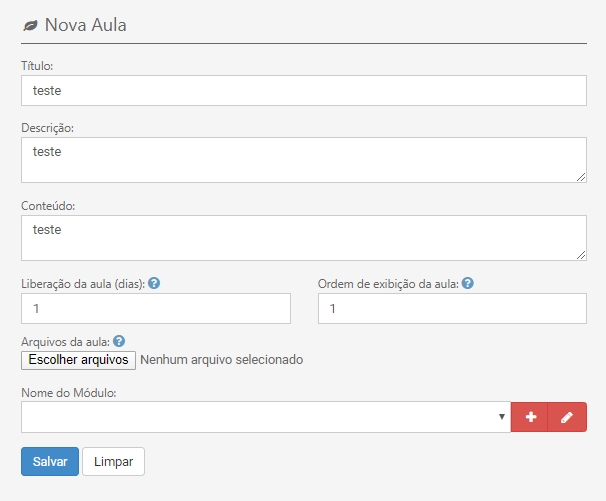Open the Nome do Módulo dropdown
606x501 pixels.
pyautogui.click(x=265, y=417)
